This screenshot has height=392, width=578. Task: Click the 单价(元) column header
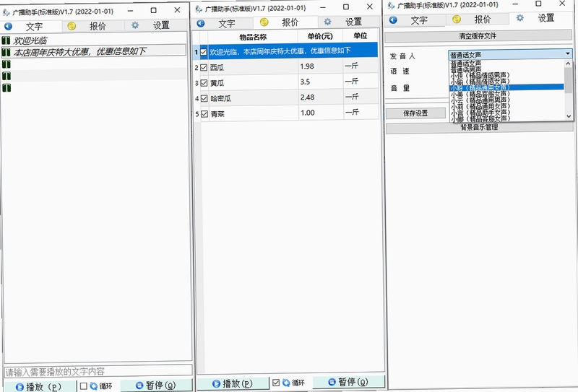tap(320, 36)
